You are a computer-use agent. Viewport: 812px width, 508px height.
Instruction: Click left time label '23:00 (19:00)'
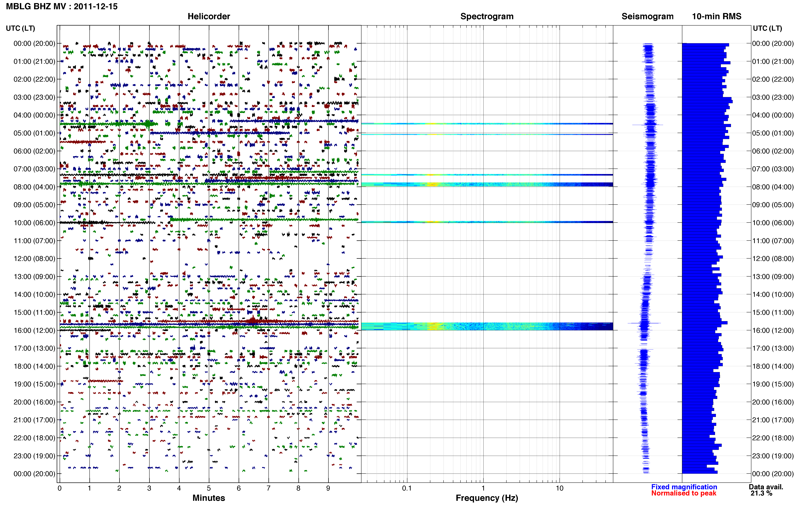pos(34,456)
